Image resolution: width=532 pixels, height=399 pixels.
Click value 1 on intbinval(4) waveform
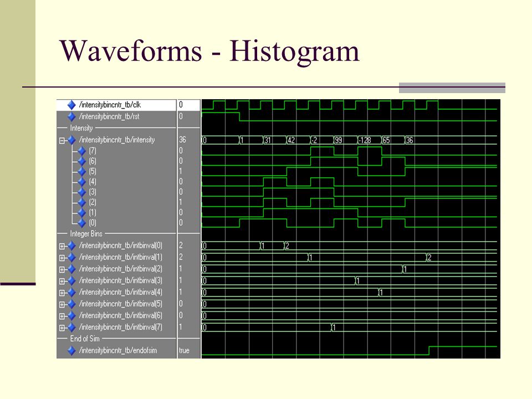[x=381, y=293]
